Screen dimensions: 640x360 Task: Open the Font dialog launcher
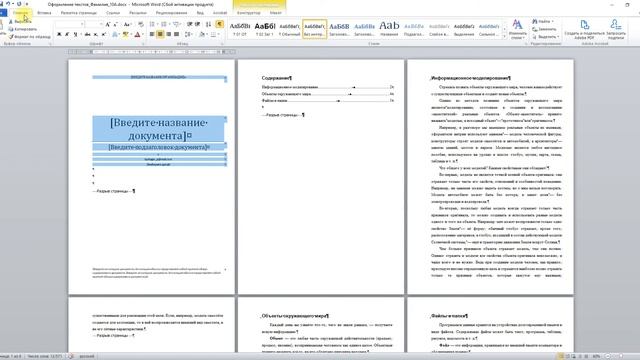point(142,44)
